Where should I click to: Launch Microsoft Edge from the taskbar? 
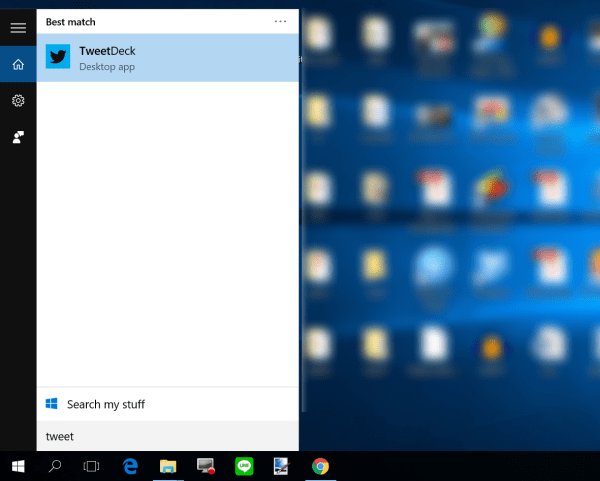130,466
